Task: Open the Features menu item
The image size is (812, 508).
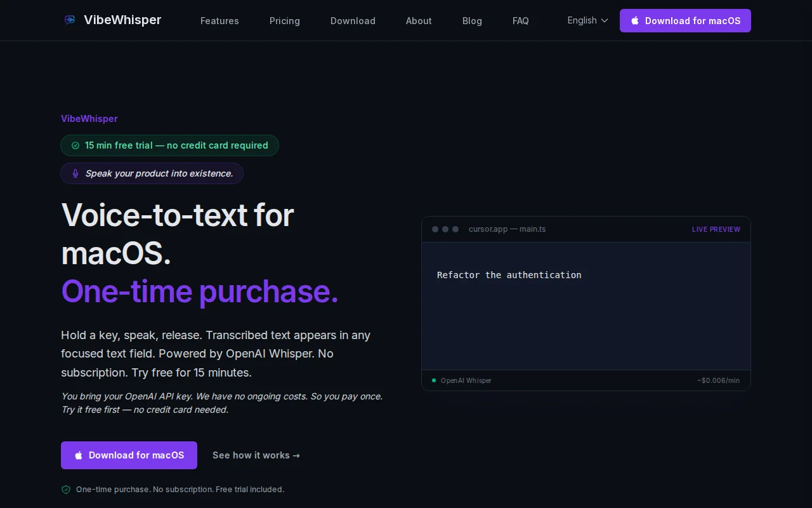Action: pos(219,21)
